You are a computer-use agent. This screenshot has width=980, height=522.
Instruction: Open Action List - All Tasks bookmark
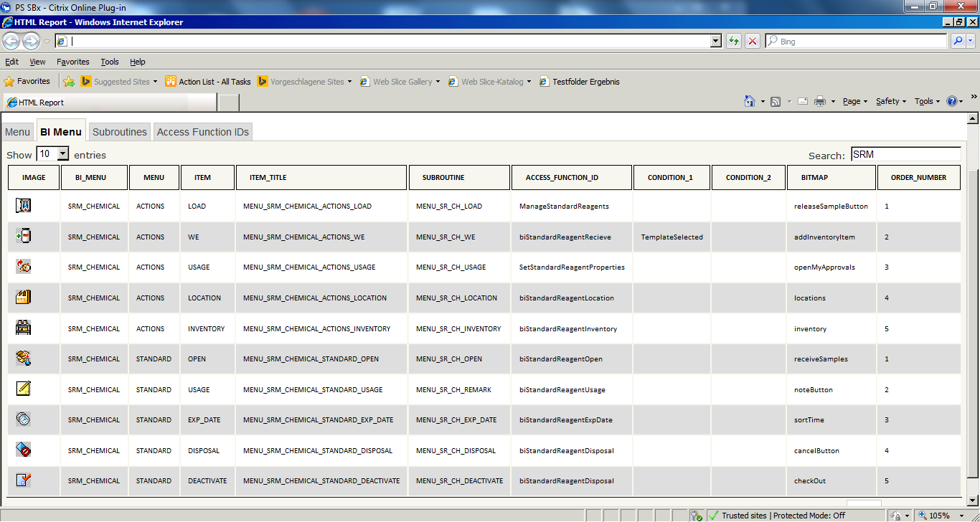point(214,82)
